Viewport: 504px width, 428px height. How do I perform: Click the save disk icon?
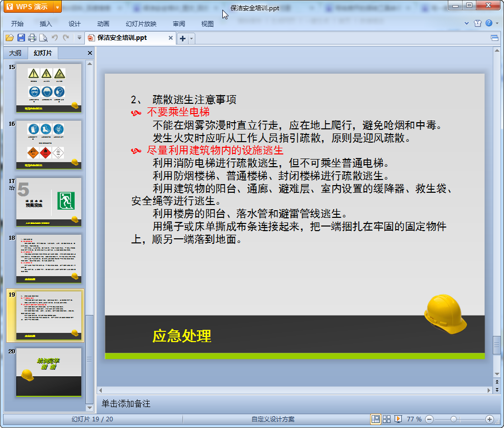tap(21, 38)
